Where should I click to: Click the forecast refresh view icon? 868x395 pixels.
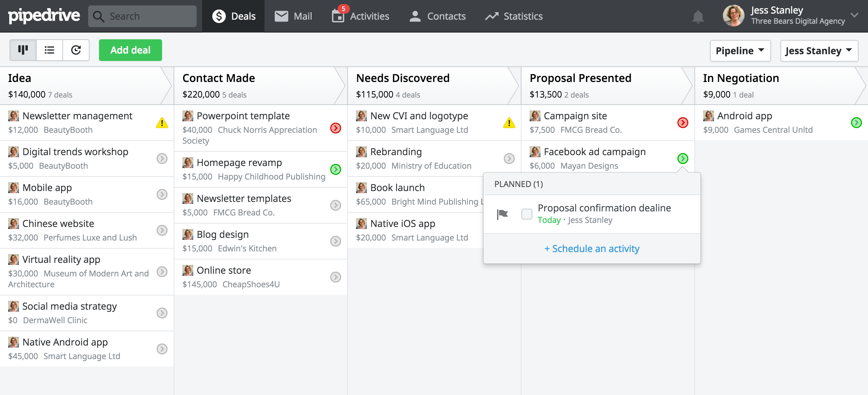[x=76, y=50]
